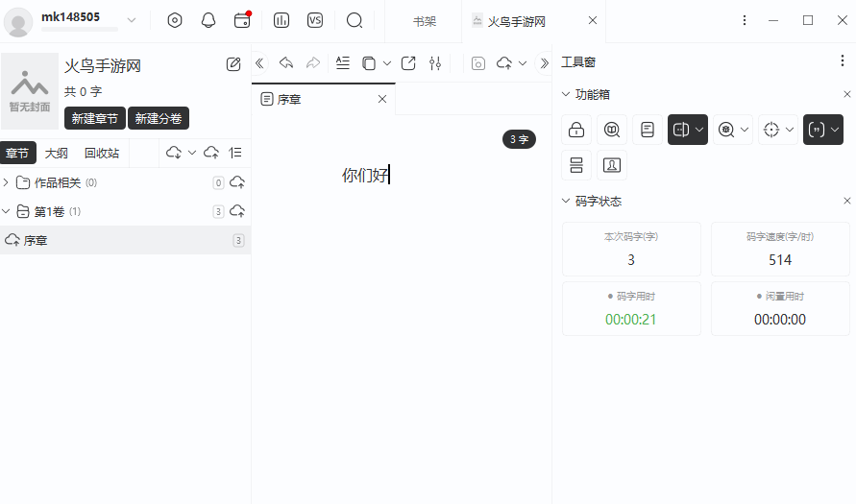Click cloud upload icon in chapter panel header
The width and height of the screenshot is (856, 504).
[211, 153]
